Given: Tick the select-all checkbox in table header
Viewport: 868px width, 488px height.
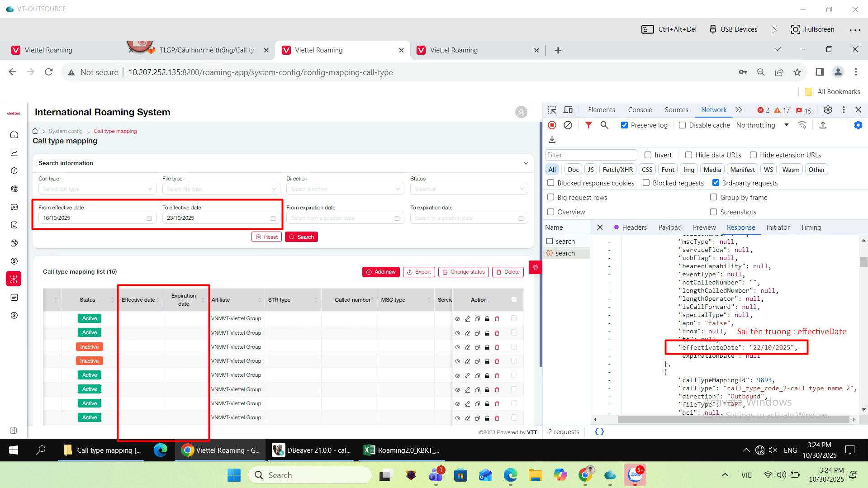Looking at the screenshot, I should click(x=514, y=300).
